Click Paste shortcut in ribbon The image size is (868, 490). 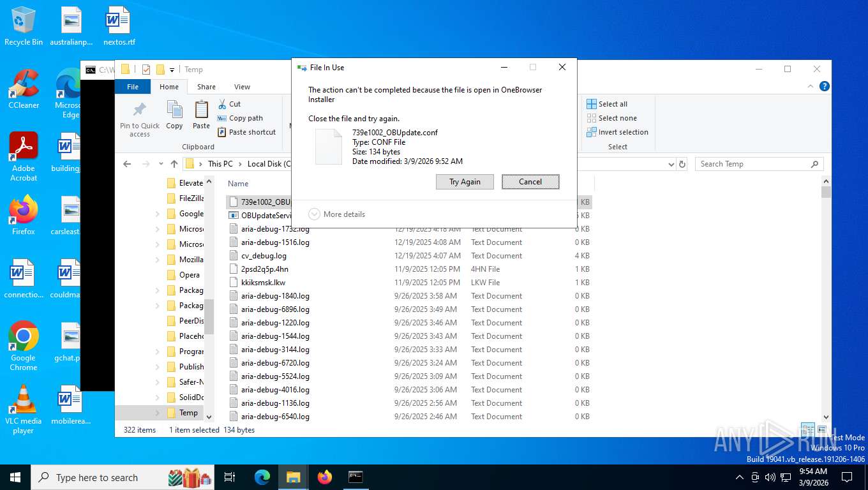[x=247, y=132]
